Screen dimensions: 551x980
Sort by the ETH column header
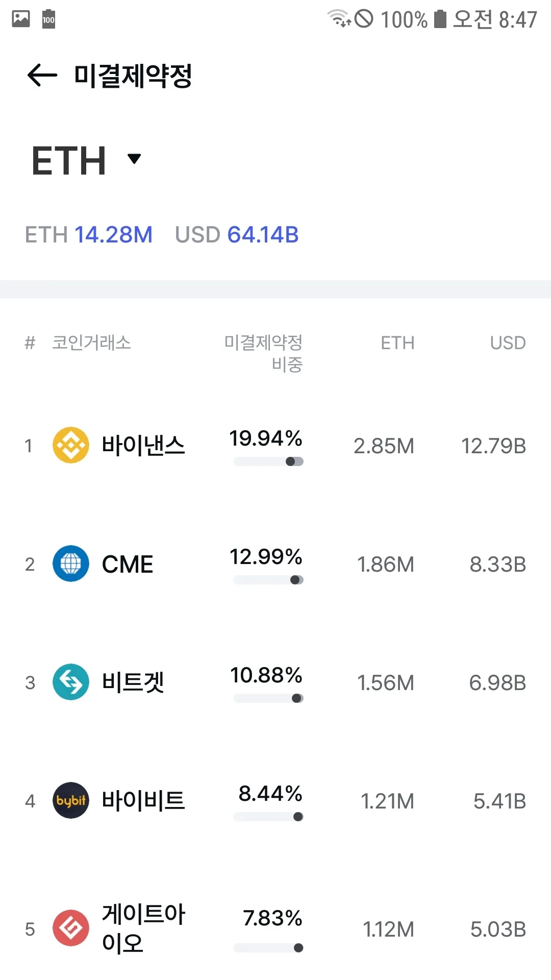397,343
